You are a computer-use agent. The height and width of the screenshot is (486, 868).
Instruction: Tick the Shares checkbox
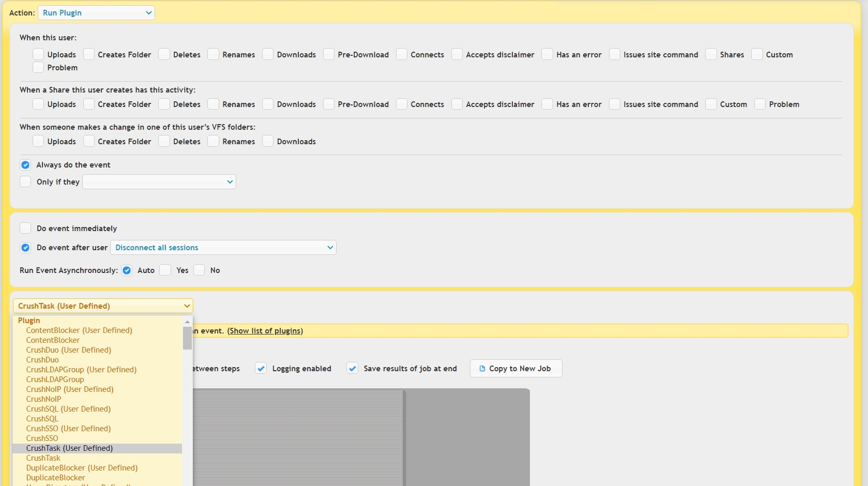[711, 54]
